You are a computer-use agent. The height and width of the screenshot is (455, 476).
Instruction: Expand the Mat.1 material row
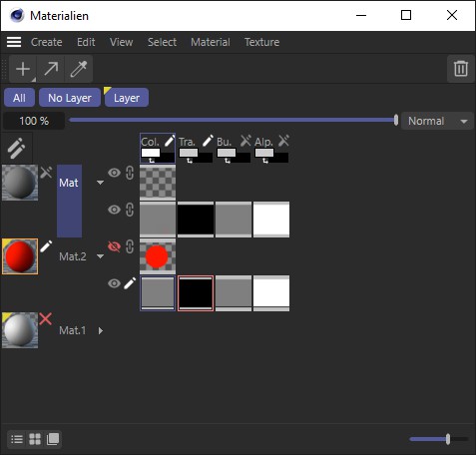[x=101, y=330]
